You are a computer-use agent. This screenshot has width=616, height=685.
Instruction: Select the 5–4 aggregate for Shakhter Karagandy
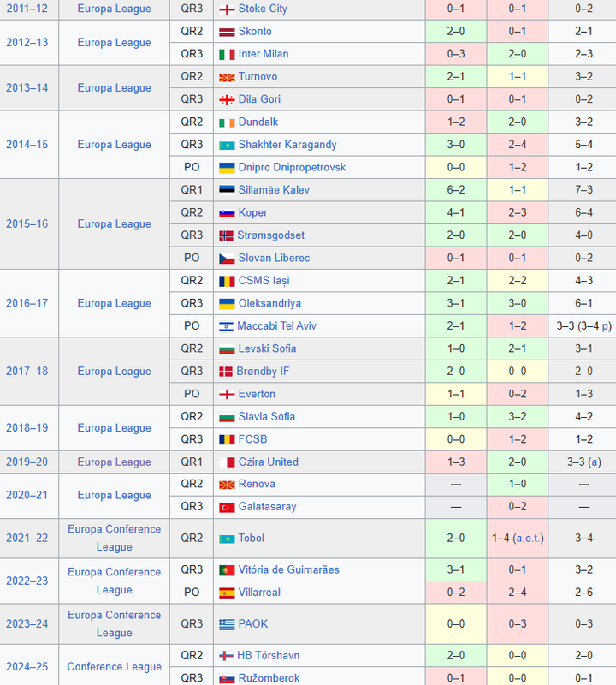[x=583, y=145]
